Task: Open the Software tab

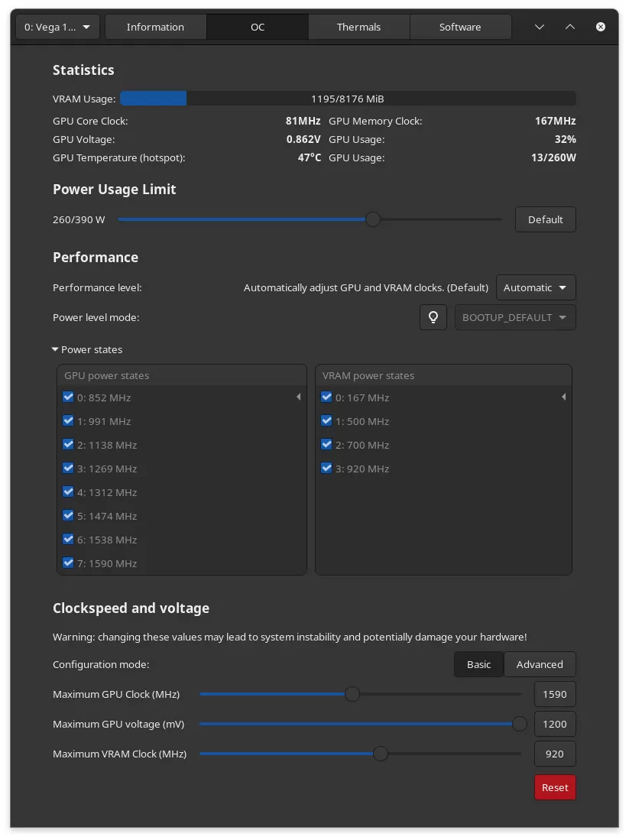Action: point(460,27)
